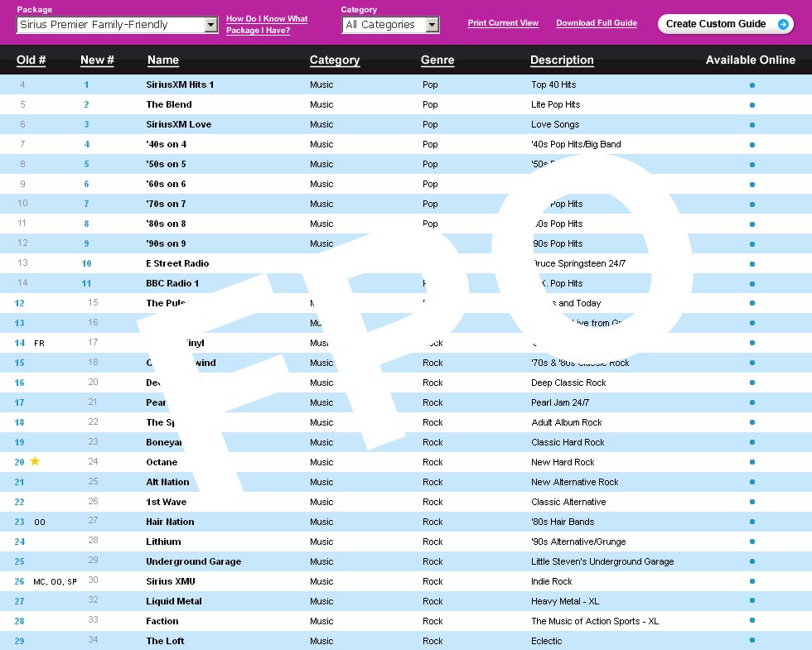Click the 'How Do I Know What Package I Have?' link

tap(267, 24)
